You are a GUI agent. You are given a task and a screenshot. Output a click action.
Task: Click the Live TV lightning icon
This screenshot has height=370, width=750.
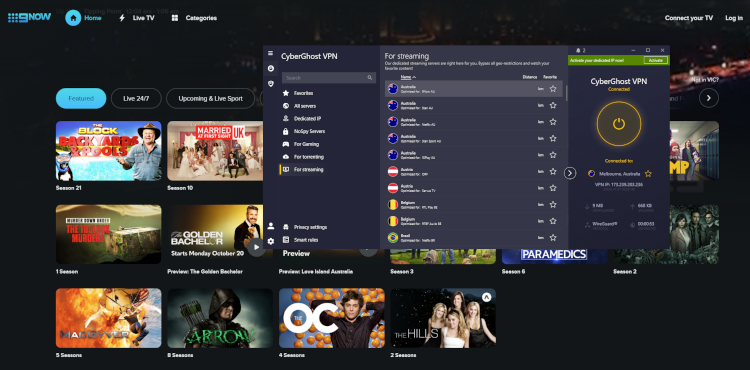tap(122, 18)
